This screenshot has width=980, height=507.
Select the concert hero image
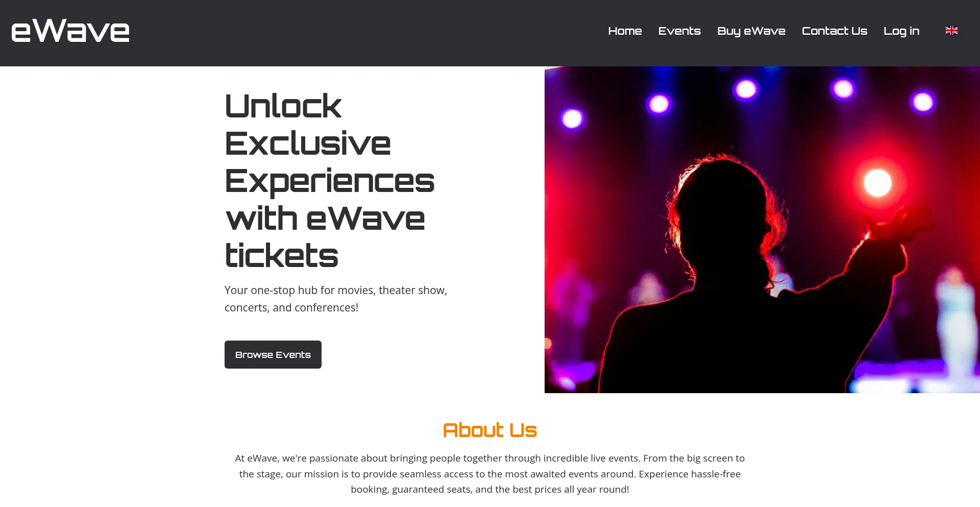(x=762, y=230)
